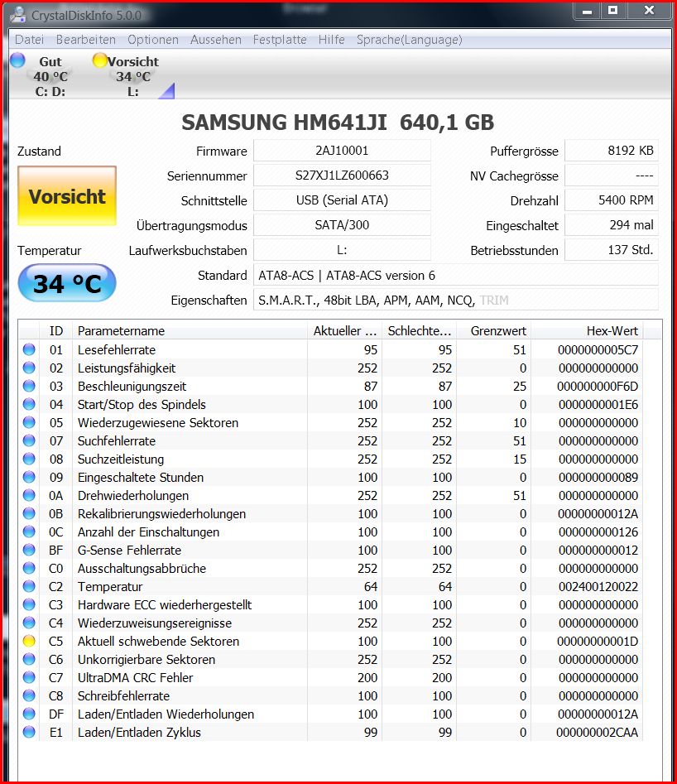Click the status orb for Ausschaltungsabbrüche
Image resolution: width=677 pixels, height=784 pixels.
point(29,568)
